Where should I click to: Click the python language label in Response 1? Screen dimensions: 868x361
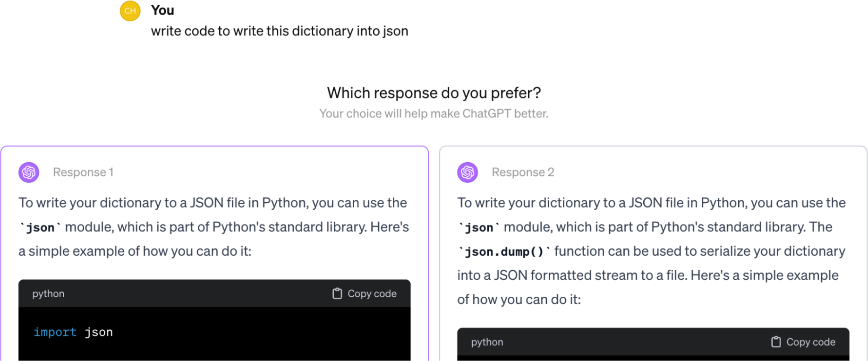[48, 293]
